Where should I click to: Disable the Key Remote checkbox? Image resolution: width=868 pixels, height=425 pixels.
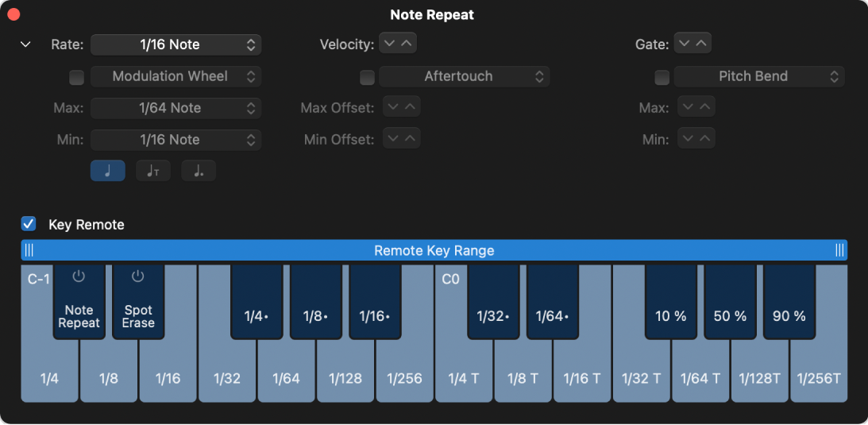[x=29, y=224]
